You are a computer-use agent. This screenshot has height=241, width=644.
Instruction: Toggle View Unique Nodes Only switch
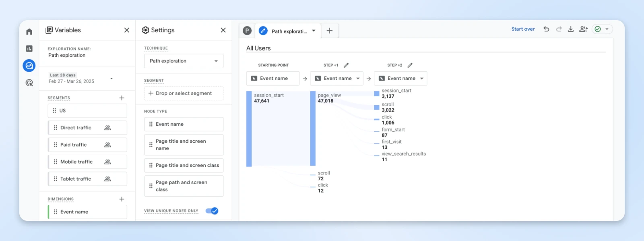[x=212, y=211]
